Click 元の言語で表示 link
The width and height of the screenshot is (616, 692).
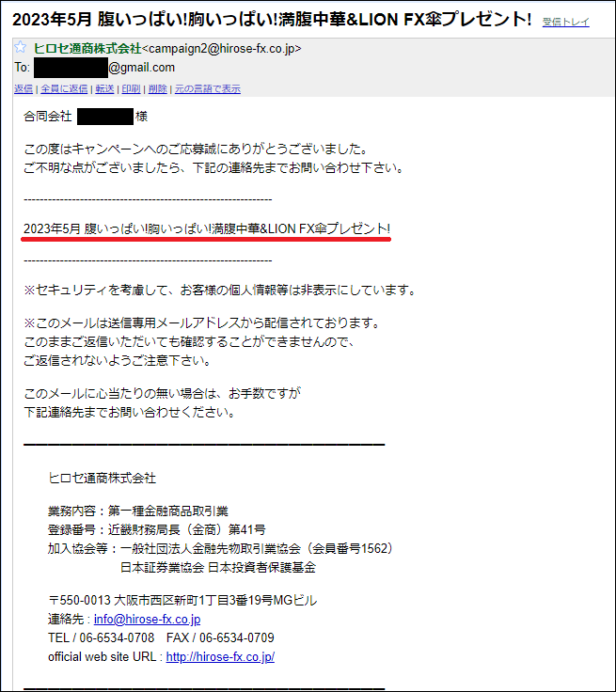tap(208, 88)
